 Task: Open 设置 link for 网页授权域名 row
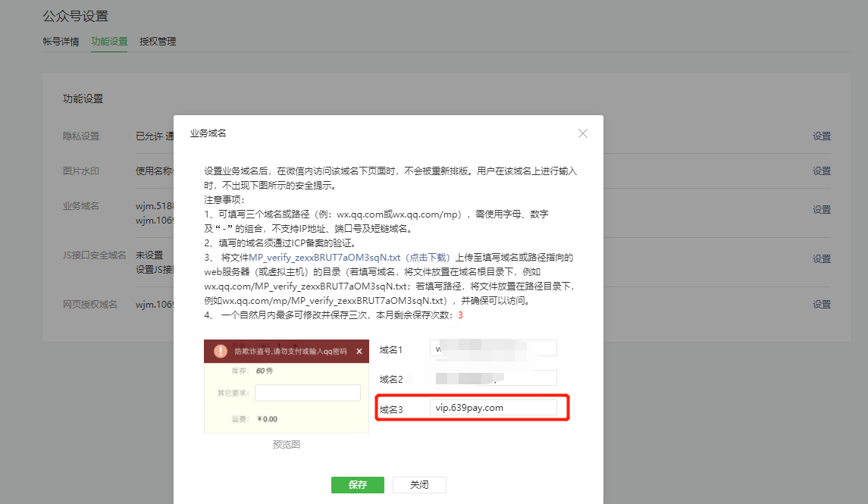coord(822,304)
